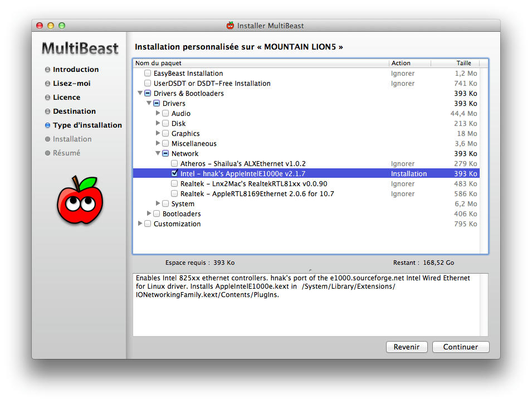Expand the Customization disclosure triangle

coord(140,224)
